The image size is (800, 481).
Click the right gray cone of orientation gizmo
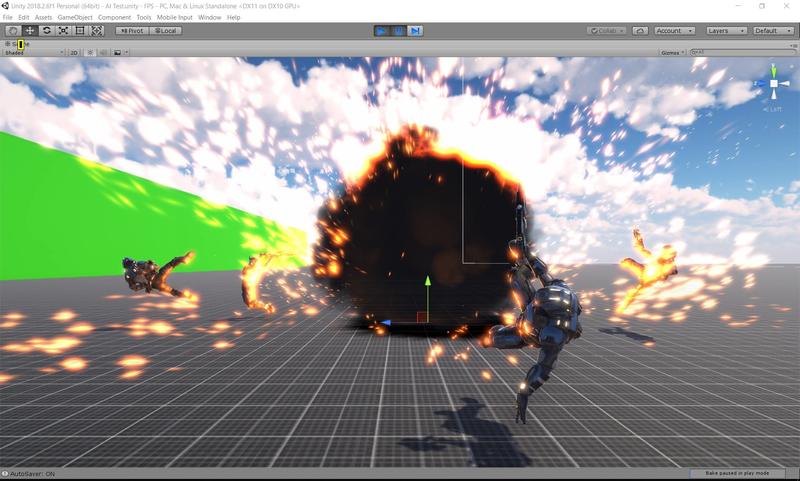click(x=785, y=83)
